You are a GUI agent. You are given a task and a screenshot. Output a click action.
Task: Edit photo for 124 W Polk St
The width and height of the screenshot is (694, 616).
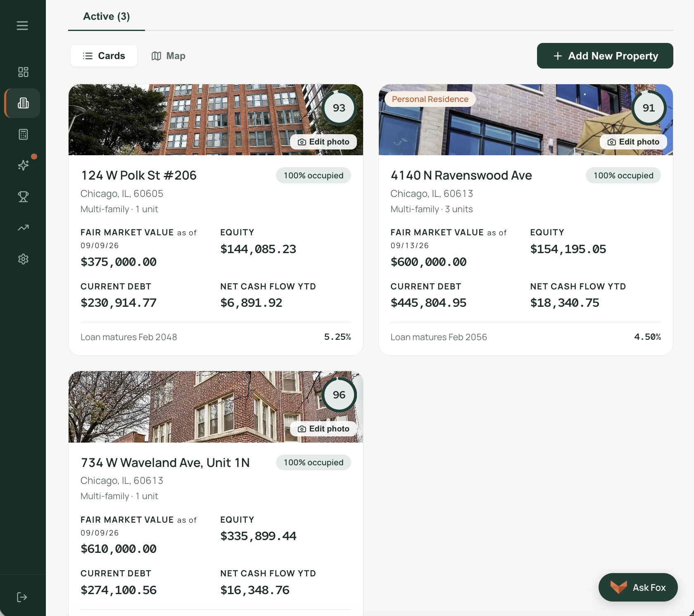[x=323, y=142]
